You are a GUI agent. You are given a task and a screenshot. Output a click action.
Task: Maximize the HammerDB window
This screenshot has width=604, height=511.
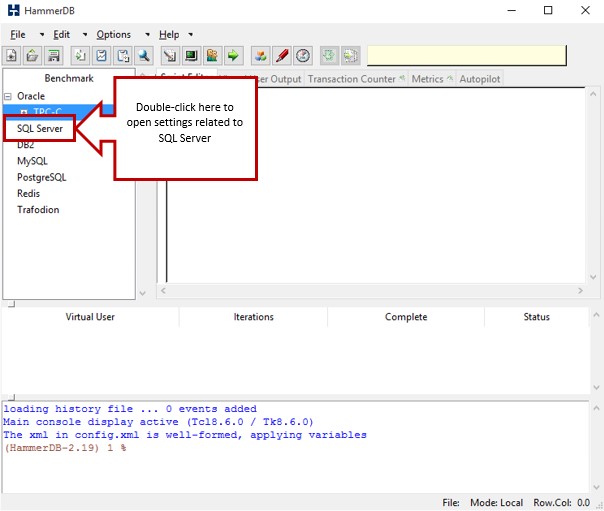(548, 10)
